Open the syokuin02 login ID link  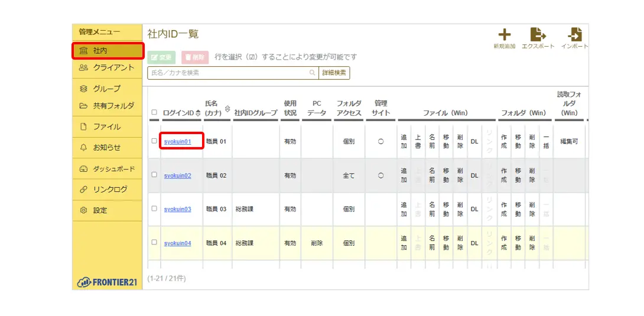point(177,175)
